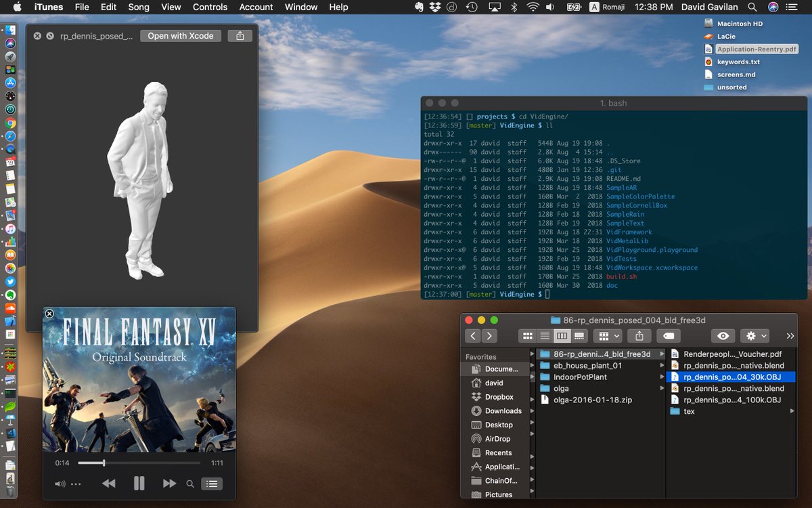Toggle Up Next list in mini player
The image size is (812, 508).
pos(212,484)
